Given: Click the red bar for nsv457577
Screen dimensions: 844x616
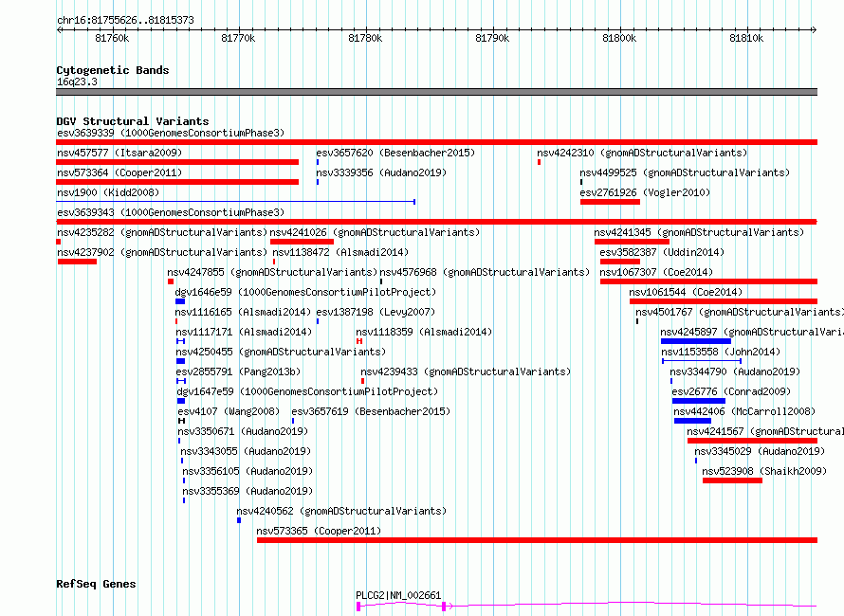Looking at the screenshot, I should [x=177, y=162].
